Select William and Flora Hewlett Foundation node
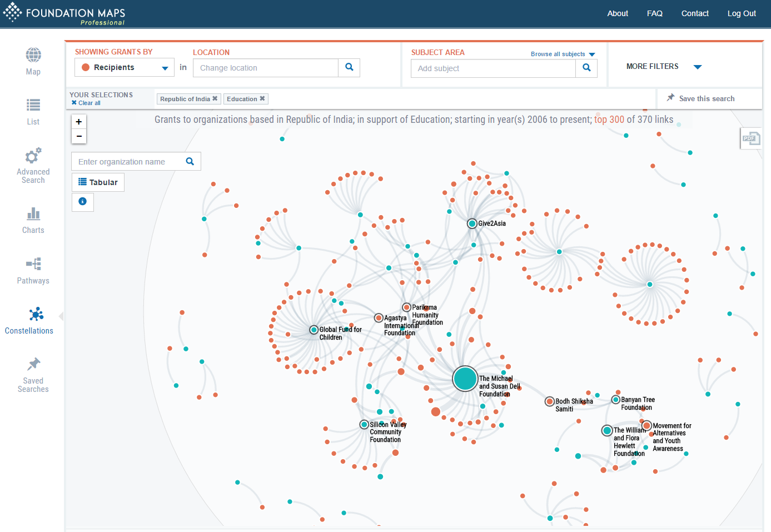Viewport: 771px width, 532px height. pos(608,430)
